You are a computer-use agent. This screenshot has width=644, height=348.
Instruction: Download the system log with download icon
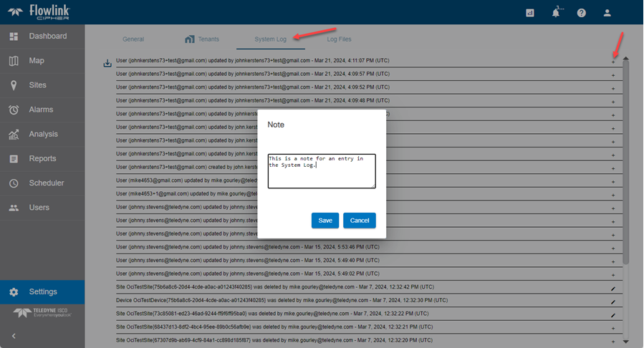(x=107, y=63)
